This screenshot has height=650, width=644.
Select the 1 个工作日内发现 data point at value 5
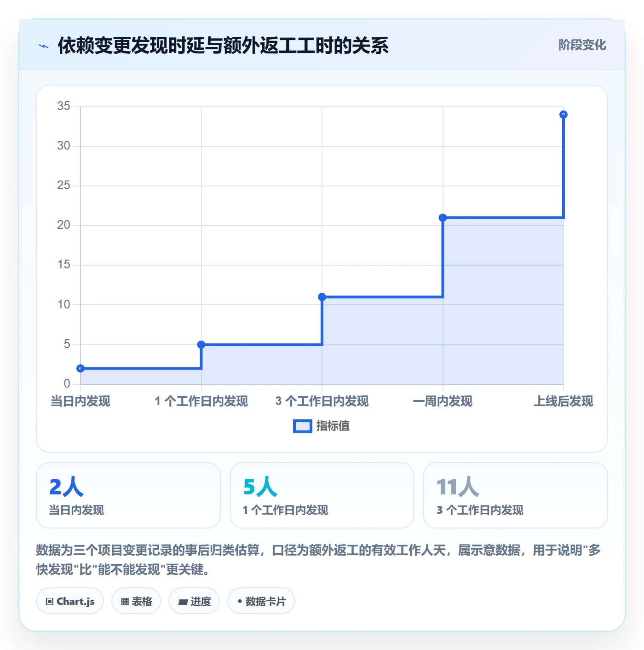pyautogui.click(x=201, y=344)
